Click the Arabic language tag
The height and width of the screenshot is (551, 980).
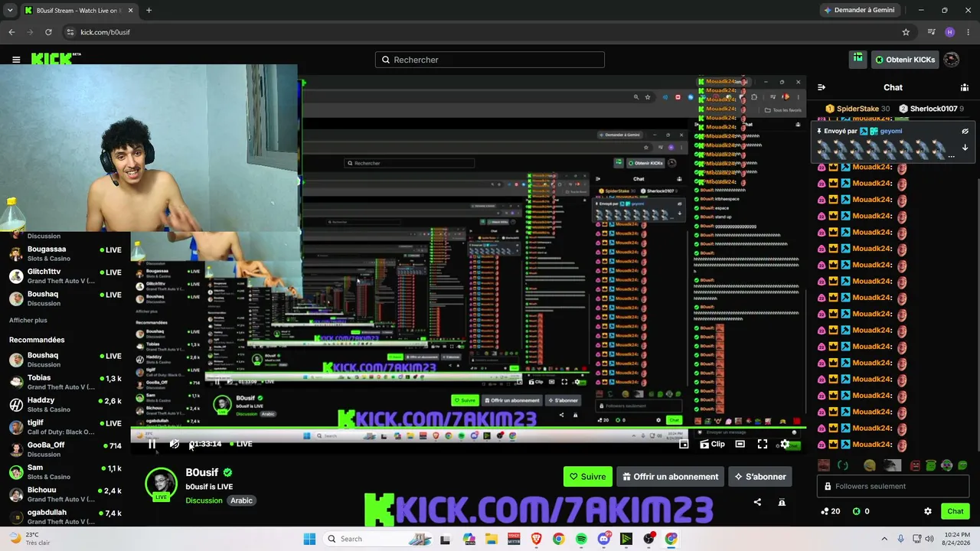coord(241,500)
